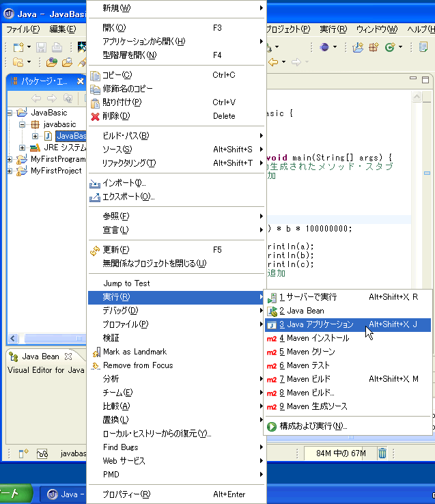Click the New Java Project icon
The image size is (435, 504).
click(358, 47)
